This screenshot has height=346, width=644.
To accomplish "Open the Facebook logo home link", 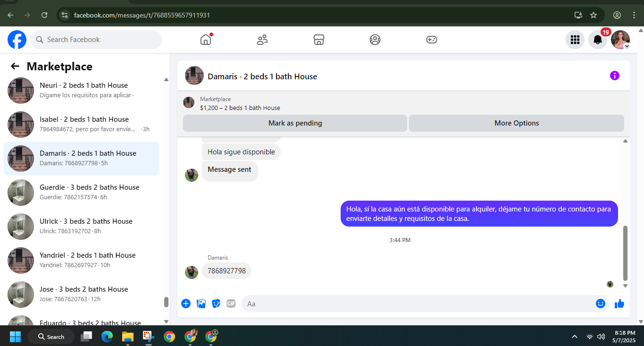I will click(17, 40).
